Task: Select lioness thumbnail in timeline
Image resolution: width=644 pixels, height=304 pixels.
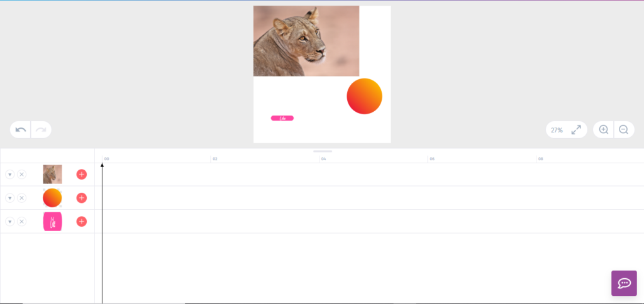Action: pos(53,175)
